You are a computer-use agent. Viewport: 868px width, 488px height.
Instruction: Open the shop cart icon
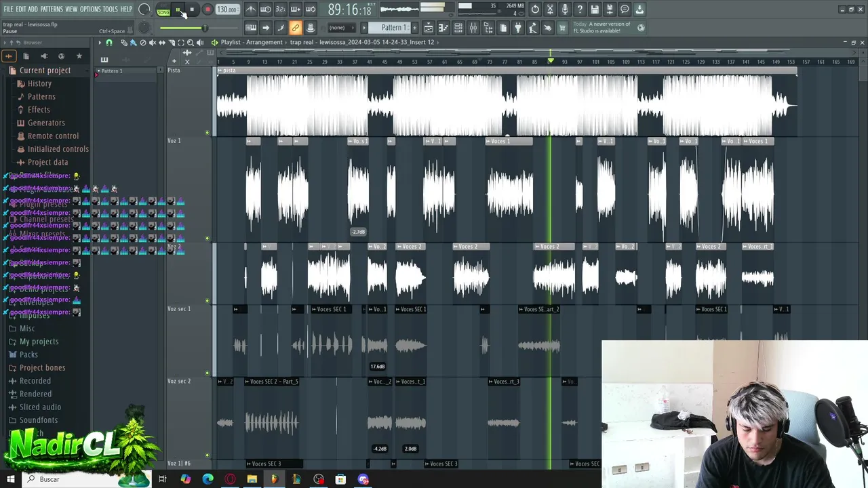click(561, 28)
